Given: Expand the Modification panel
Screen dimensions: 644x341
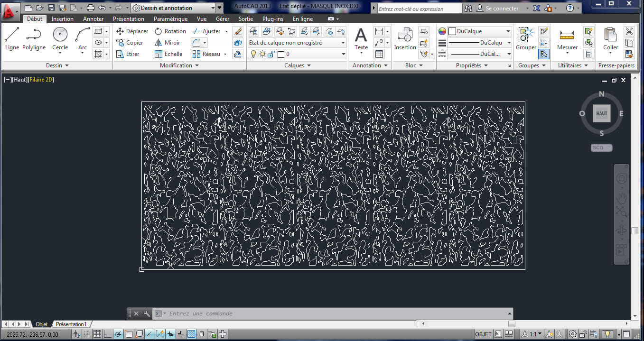Looking at the screenshot, I should click(x=179, y=65).
